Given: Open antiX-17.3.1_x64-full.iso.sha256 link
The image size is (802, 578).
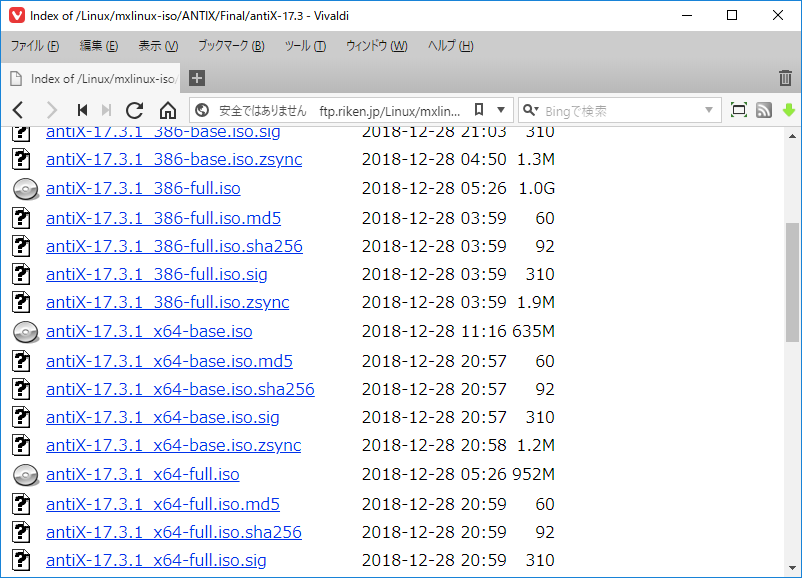Looking at the screenshot, I should coord(174,532).
